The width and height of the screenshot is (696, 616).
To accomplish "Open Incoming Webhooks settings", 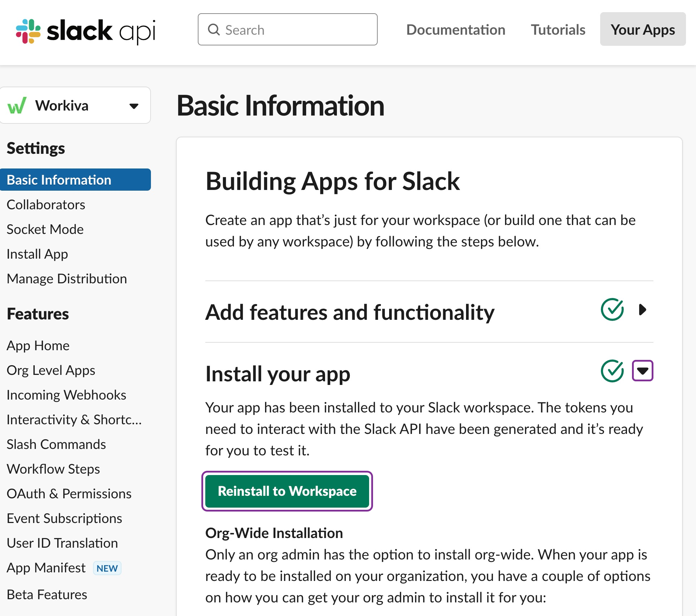I will point(66,395).
